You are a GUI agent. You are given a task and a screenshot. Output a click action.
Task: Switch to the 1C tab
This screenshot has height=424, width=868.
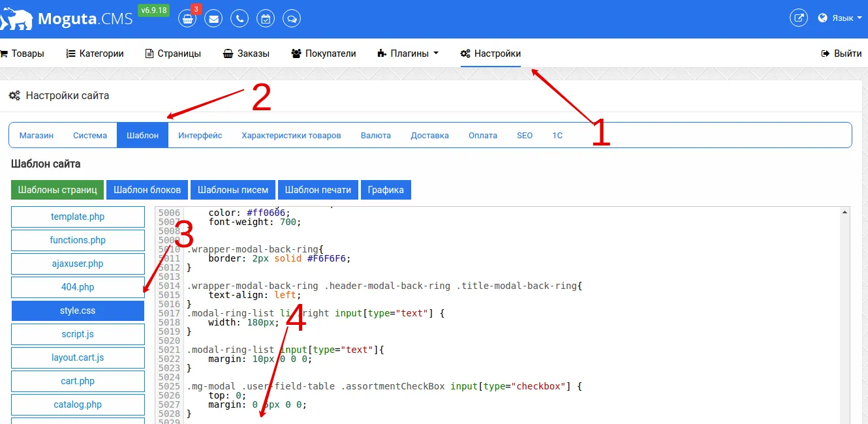tap(557, 136)
